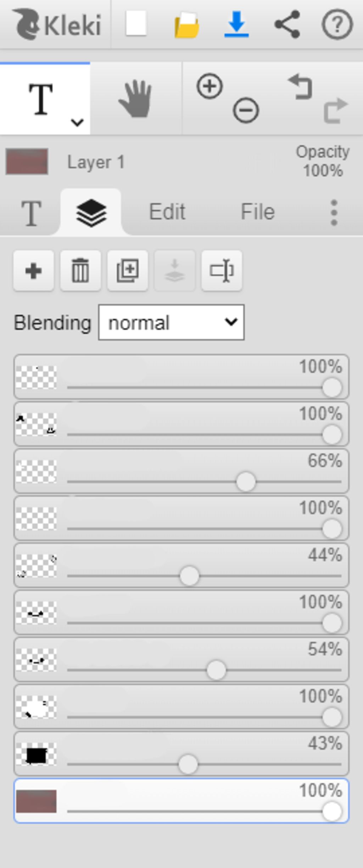363x868 pixels.
Task: Select the hand pan tool
Action: pos(135,99)
